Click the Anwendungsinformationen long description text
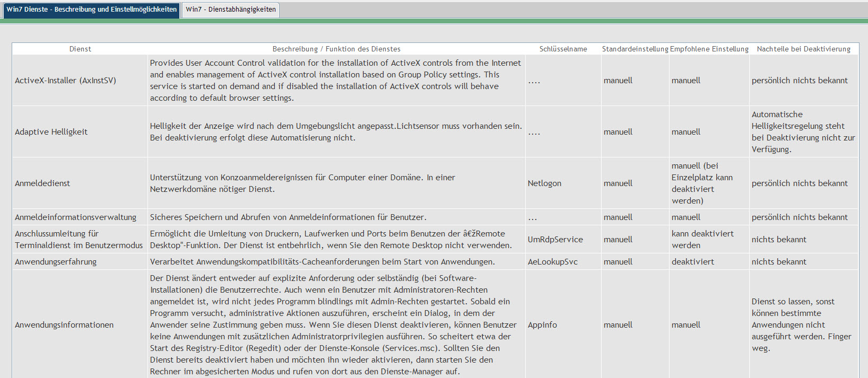 click(333, 325)
